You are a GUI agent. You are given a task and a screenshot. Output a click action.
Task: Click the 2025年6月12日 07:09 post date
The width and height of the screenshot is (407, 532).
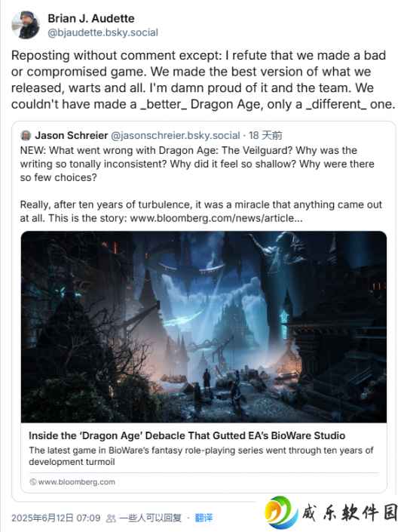pyautogui.click(x=56, y=518)
